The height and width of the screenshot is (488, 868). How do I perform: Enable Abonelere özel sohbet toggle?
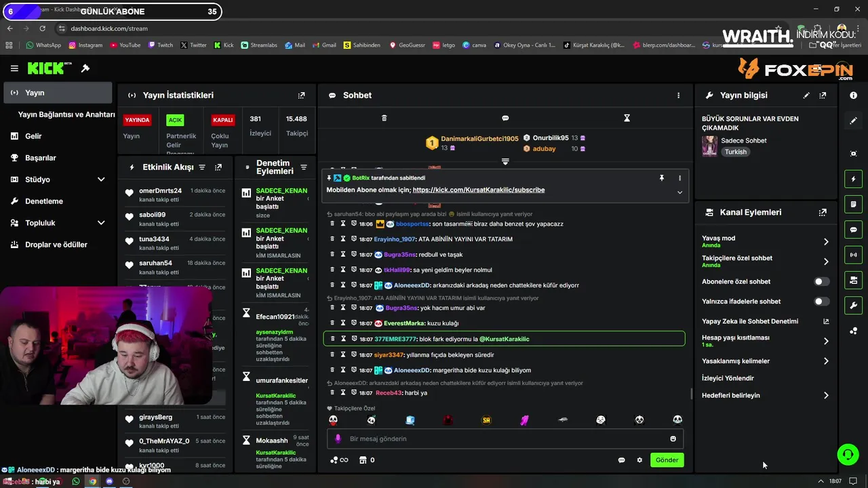(821, 281)
